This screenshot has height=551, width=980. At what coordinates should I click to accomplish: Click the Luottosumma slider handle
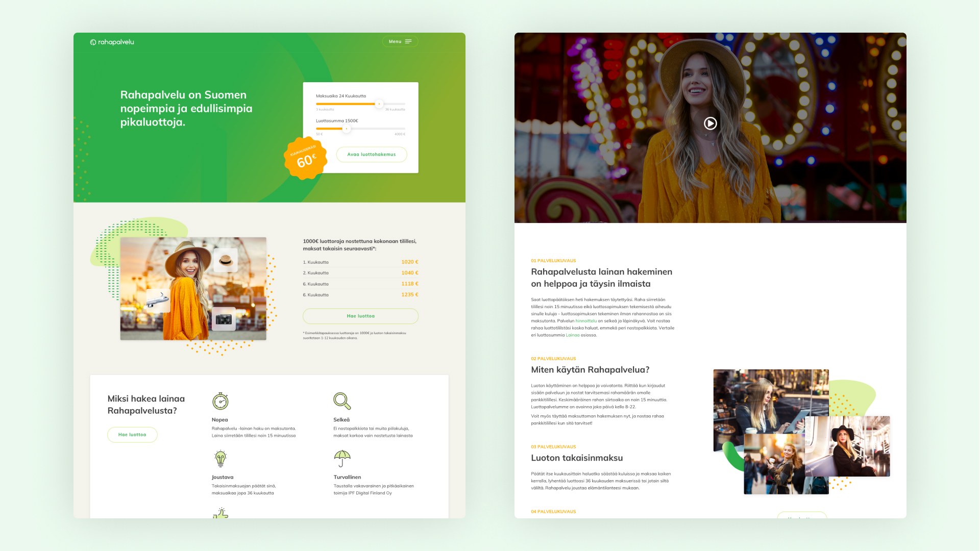347,129
